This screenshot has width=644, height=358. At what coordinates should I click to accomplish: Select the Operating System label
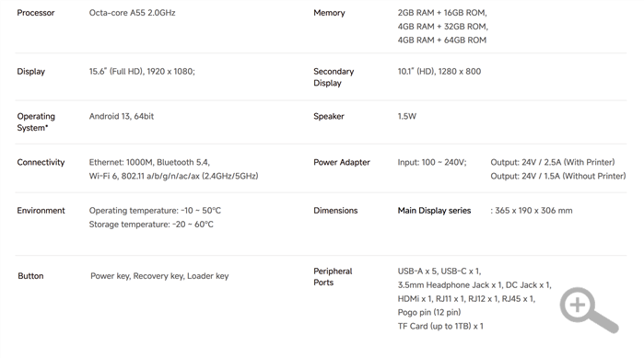coord(36,121)
